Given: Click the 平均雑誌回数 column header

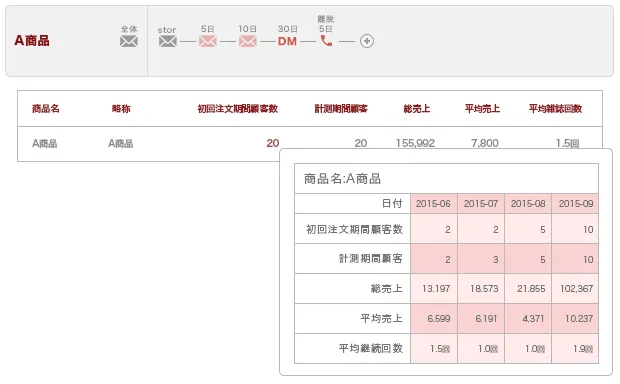Looking at the screenshot, I should tap(556, 108).
